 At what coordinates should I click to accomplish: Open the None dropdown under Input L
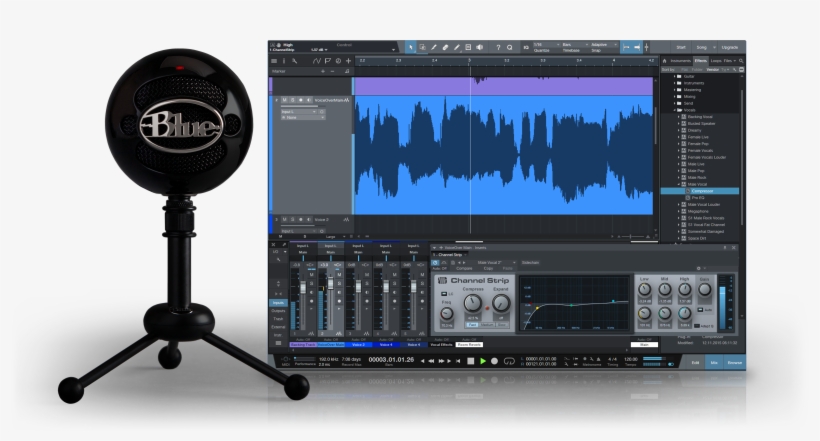pos(303,118)
